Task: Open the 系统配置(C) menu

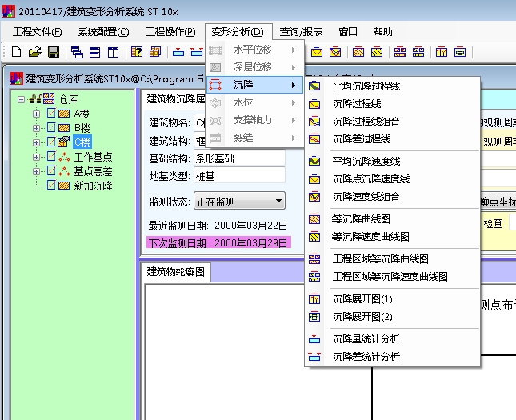Action: pyautogui.click(x=104, y=32)
